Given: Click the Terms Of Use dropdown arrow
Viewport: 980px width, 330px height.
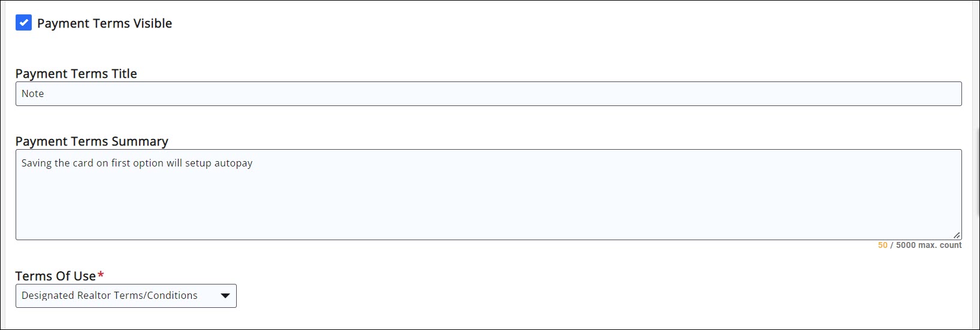Looking at the screenshot, I should pyautogui.click(x=225, y=296).
